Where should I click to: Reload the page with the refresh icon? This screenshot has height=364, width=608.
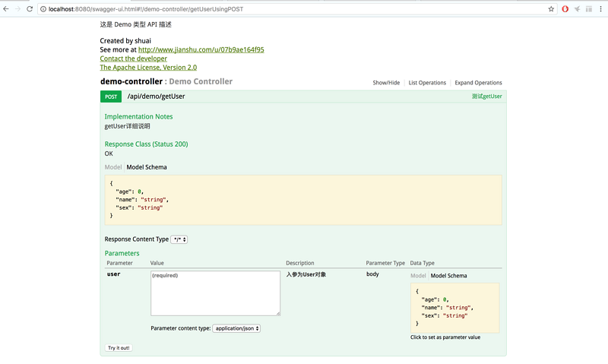(30, 9)
